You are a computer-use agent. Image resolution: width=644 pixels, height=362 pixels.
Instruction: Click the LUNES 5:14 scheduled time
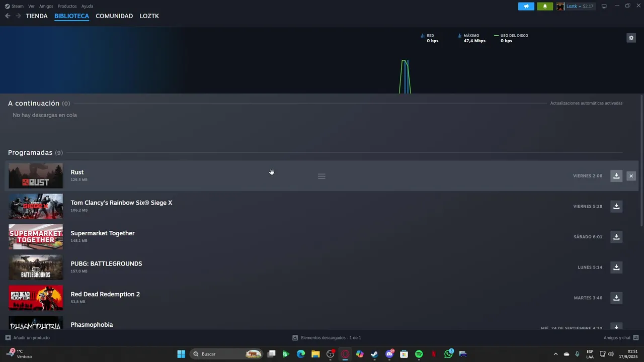[x=590, y=267]
